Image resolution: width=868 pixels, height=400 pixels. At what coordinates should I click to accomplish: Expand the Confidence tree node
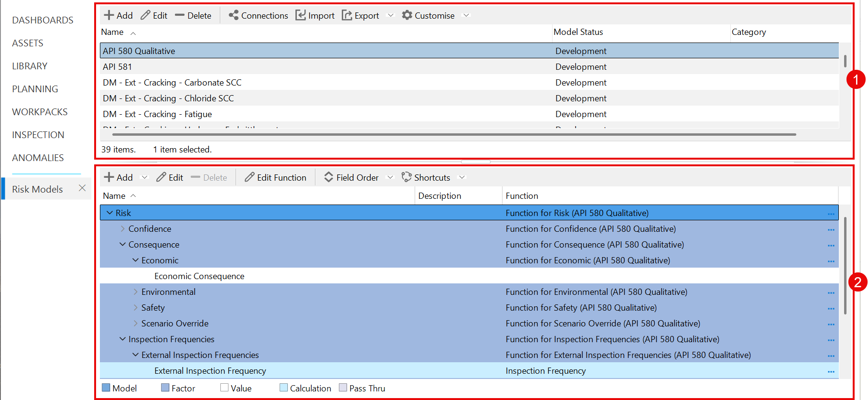point(123,228)
